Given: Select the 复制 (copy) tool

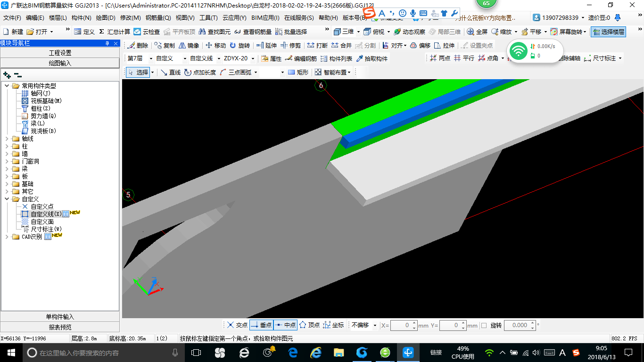Looking at the screenshot, I should [164, 46].
